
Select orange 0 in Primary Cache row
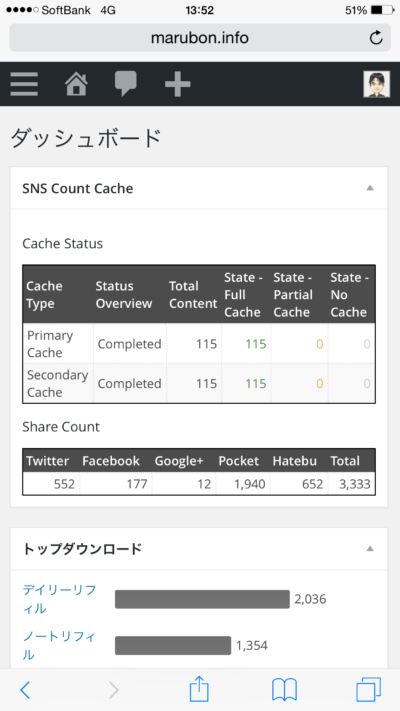320,344
